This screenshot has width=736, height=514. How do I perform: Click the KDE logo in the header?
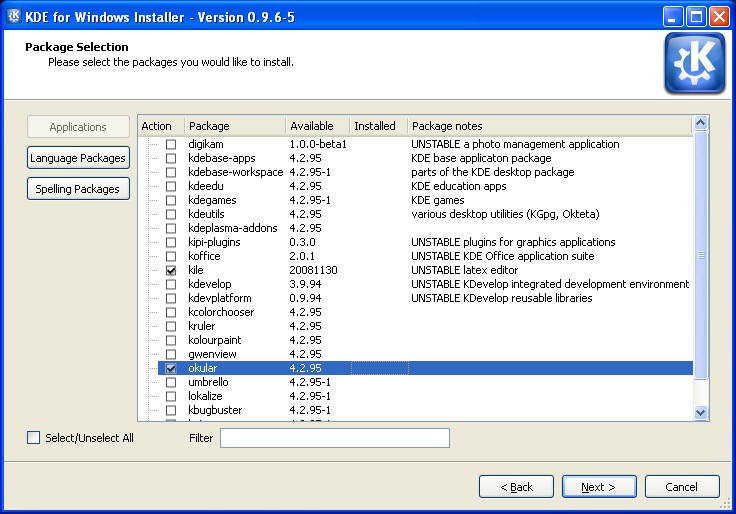pyautogui.click(x=695, y=63)
